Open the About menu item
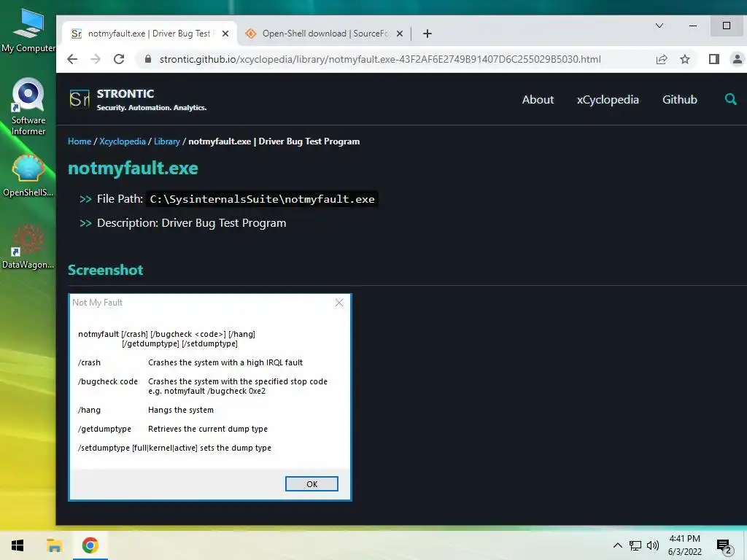 point(538,99)
